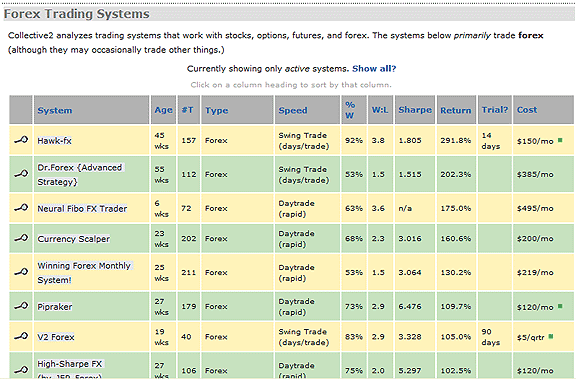Click the Cost column heading

click(527, 110)
